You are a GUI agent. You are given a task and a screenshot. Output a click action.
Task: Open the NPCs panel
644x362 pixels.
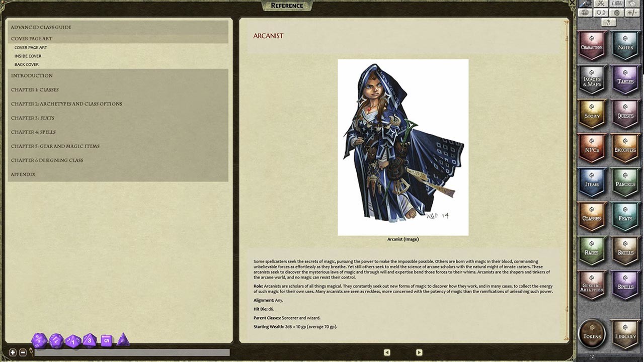[592, 148]
